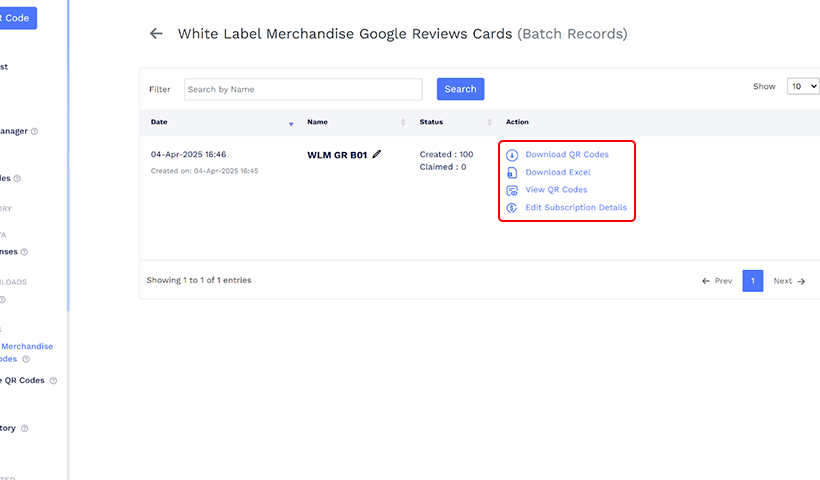Open the Show entries count dropdown

point(802,87)
